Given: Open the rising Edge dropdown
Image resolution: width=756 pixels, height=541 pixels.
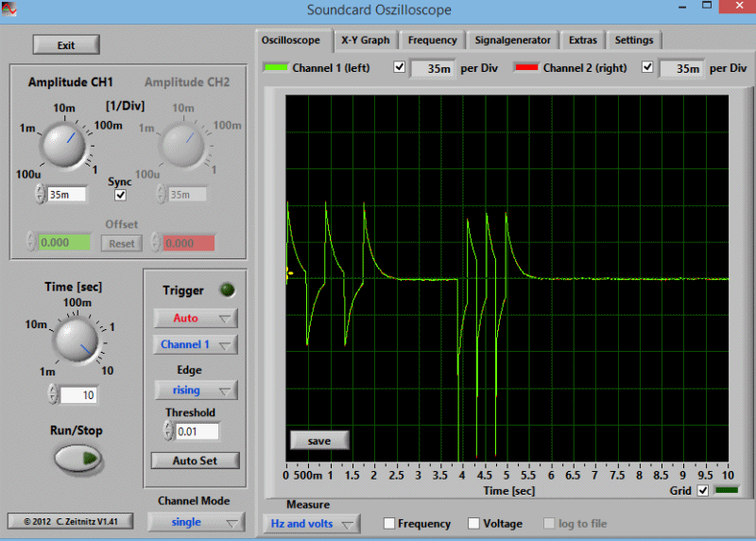Looking at the screenshot, I should coord(196,390).
